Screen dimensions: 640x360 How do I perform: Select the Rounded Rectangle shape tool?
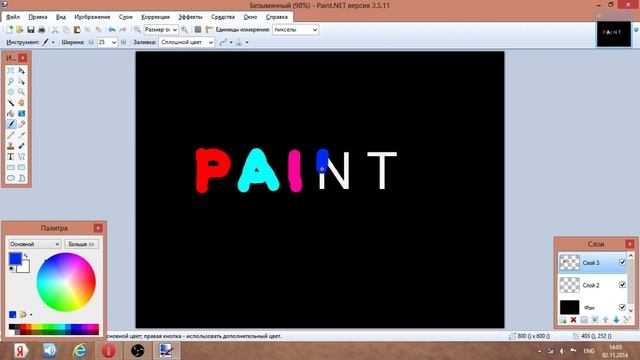click(22, 167)
